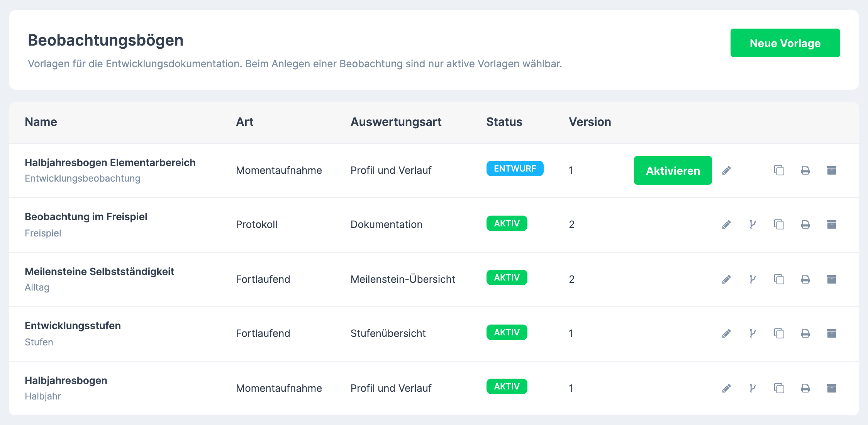Archive Beobachtung im Freispiel template

(832, 224)
